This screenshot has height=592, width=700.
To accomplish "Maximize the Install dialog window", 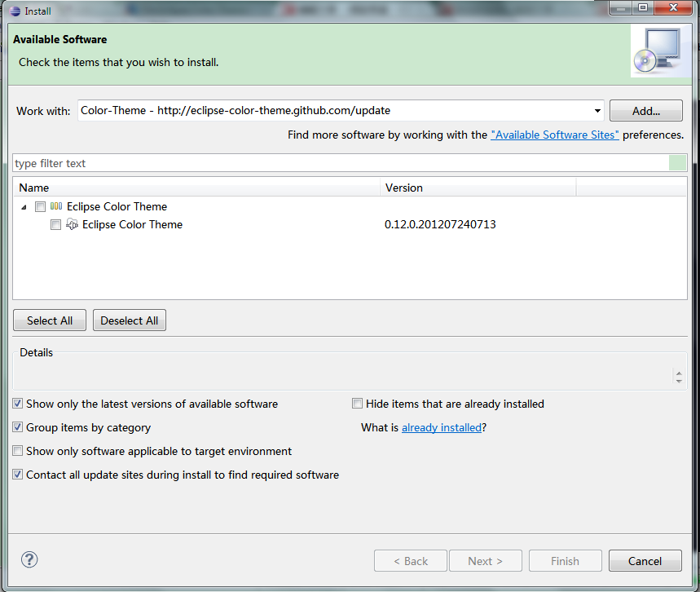I will pyautogui.click(x=643, y=7).
